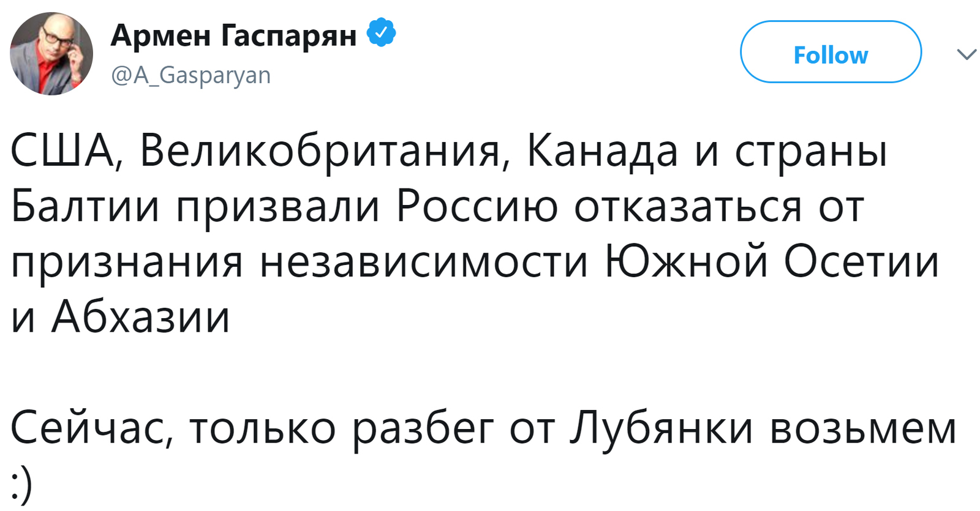Click the word Россию in the tweet
Screen dimensions: 980x511
pyautogui.click(x=477, y=206)
